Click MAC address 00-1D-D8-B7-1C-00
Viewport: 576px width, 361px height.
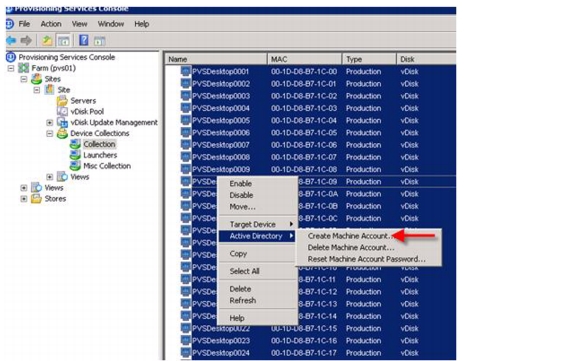click(x=304, y=71)
